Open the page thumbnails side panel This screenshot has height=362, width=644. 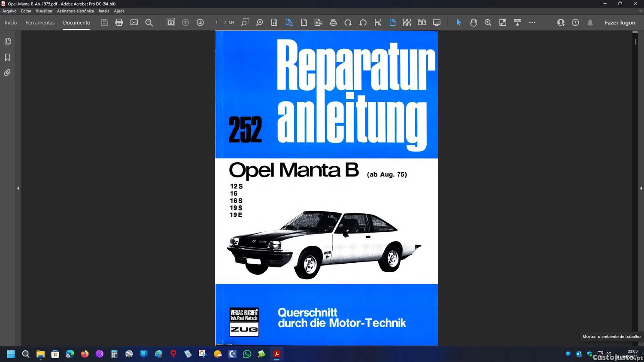[x=8, y=42]
